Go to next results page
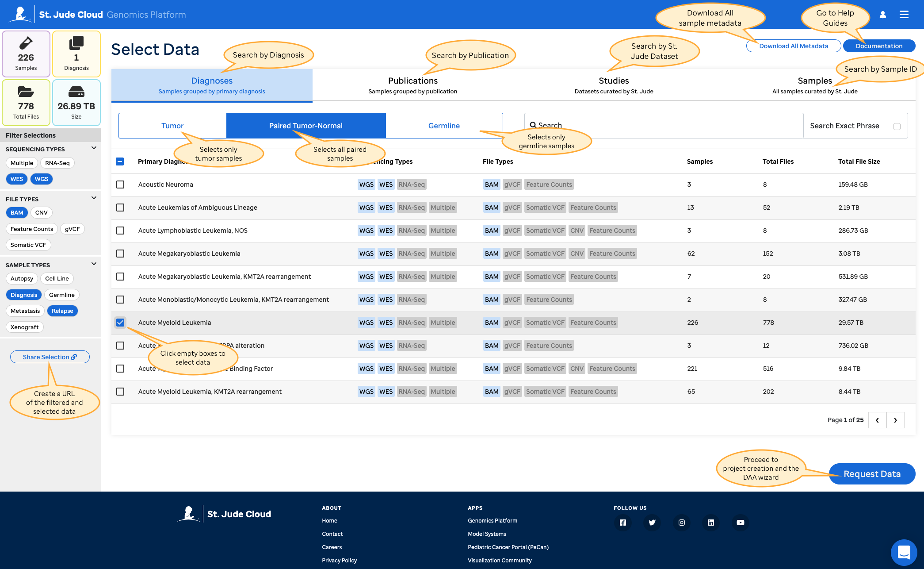This screenshot has height=569, width=924. tap(895, 420)
